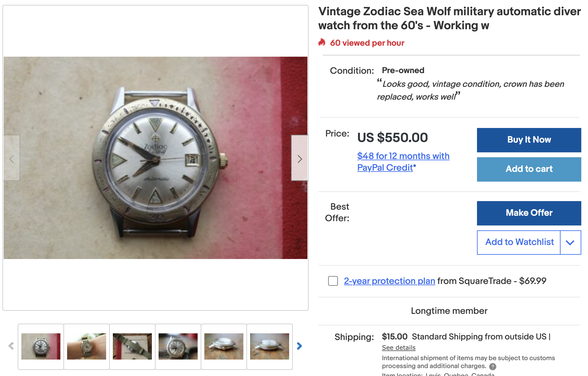Open the 2-year protection plan link
This screenshot has width=588, height=376.
(x=389, y=281)
